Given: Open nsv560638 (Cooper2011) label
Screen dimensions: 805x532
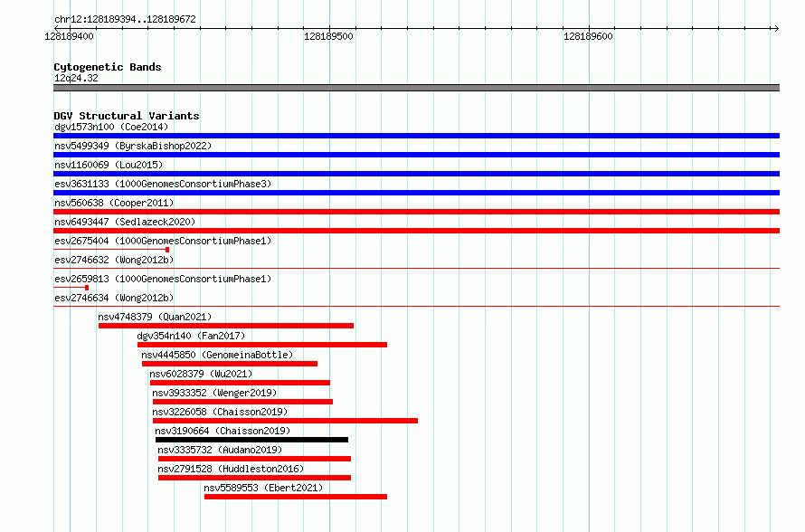Looking at the screenshot, I should [114, 203].
